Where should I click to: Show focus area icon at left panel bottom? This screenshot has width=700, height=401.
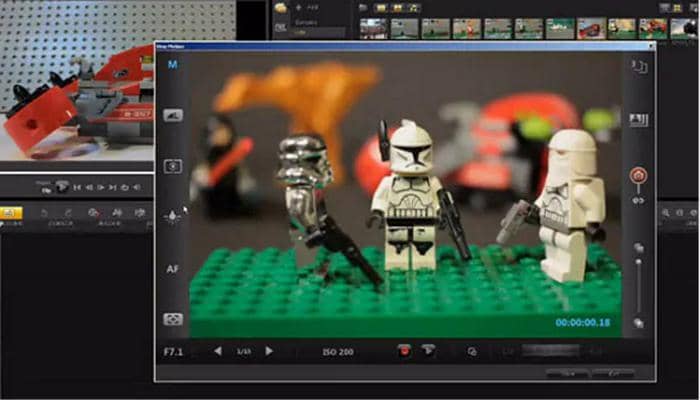coord(173,319)
